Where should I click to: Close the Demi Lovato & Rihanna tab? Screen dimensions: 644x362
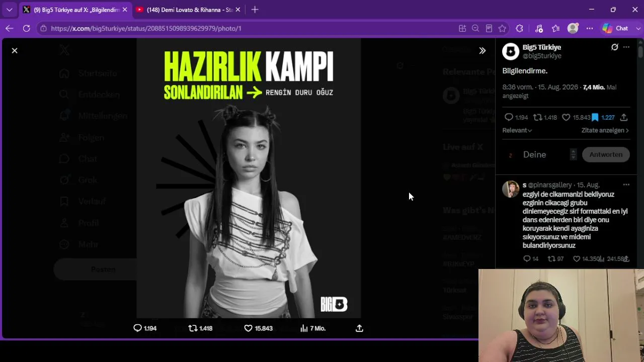point(237,10)
